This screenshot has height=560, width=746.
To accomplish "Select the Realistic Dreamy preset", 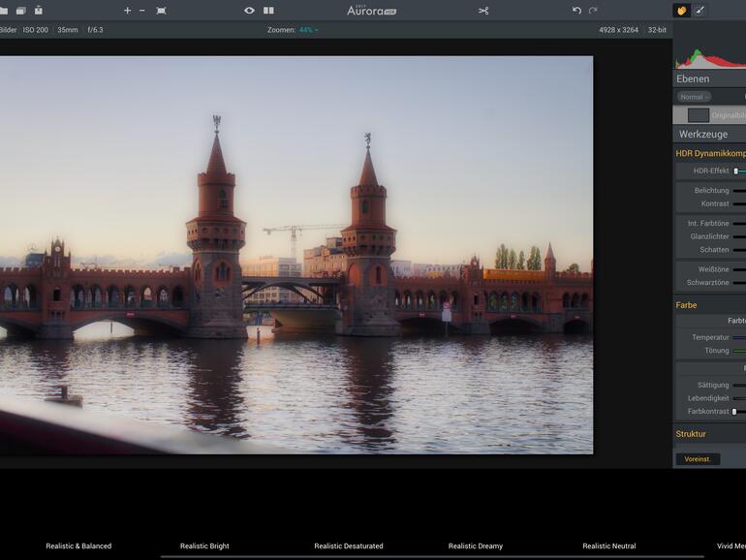I will click(x=476, y=546).
